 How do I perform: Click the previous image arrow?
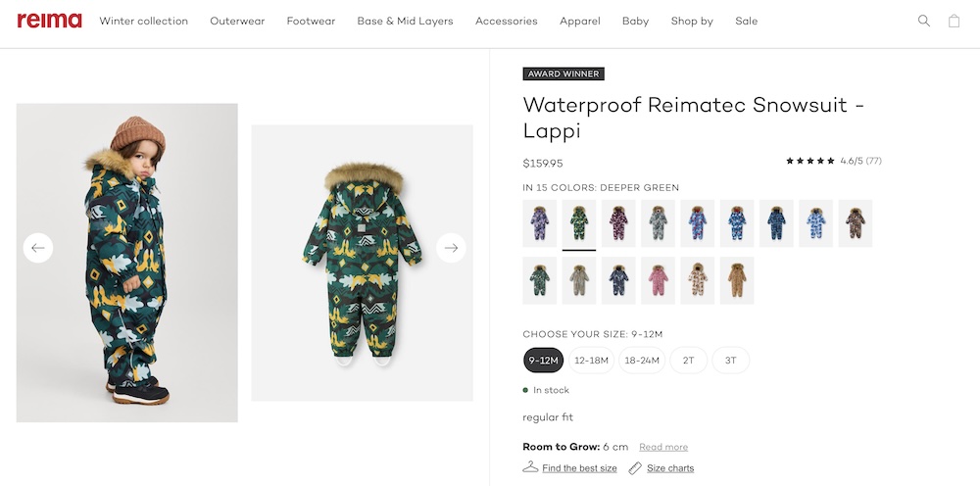pyautogui.click(x=38, y=248)
